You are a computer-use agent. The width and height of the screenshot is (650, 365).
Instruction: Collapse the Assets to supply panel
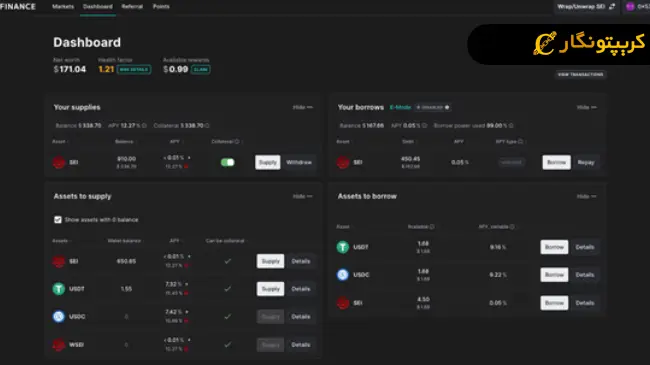coord(303,196)
